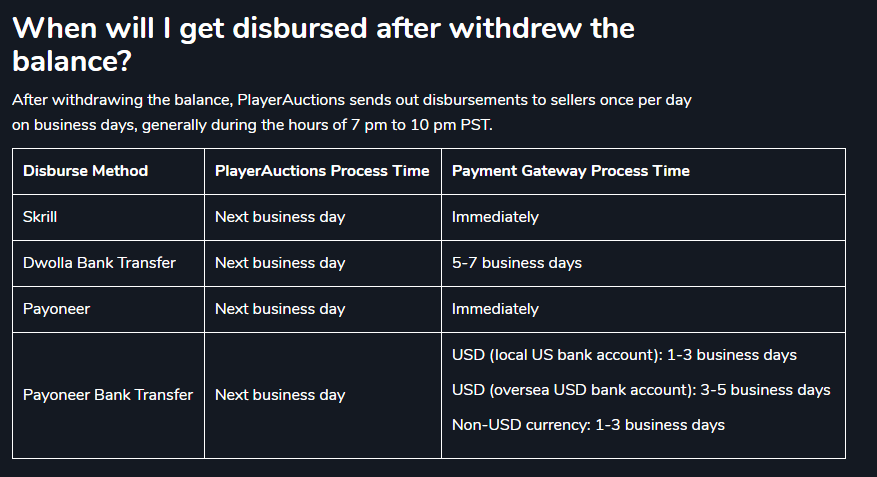Screen dimensions: 877x477
Task: Click the sentence mentioning 7 pm to 10 pm PST
Action: (x=252, y=125)
